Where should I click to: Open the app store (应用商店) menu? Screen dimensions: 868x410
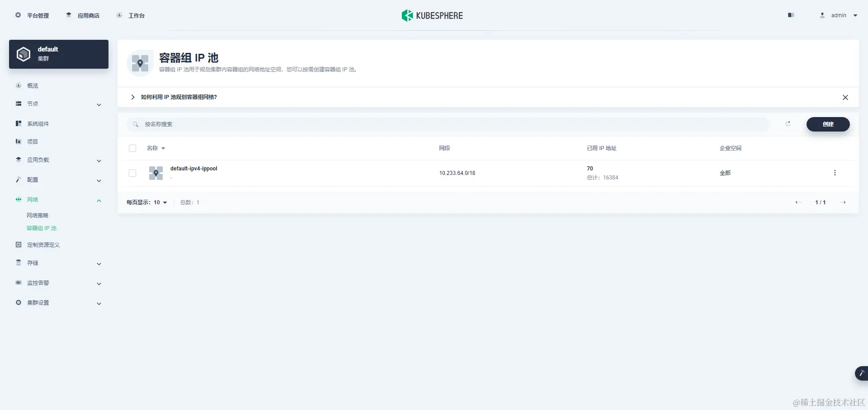(89, 15)
